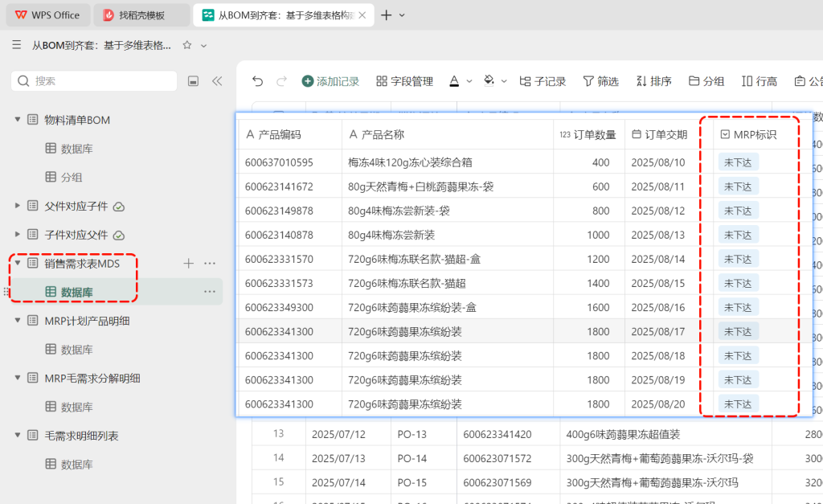
Task: Click product code 600623071569
Action: click(497, 482)
